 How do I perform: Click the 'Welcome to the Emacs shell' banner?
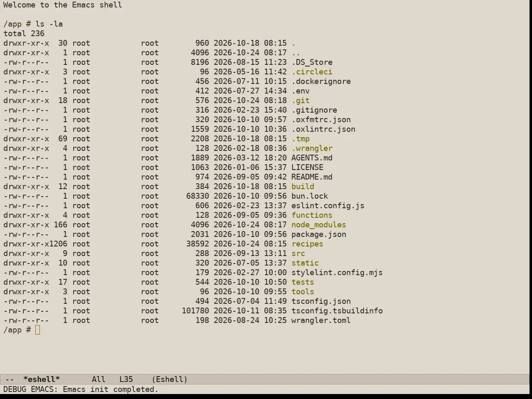click(x=63, y=5)
